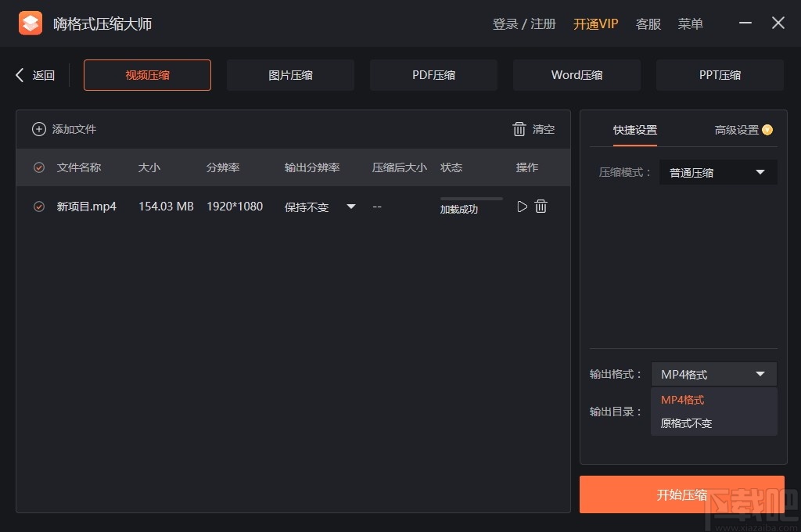
Task: Toggle selection circle for 新项目.mp4
Action: 38,206
